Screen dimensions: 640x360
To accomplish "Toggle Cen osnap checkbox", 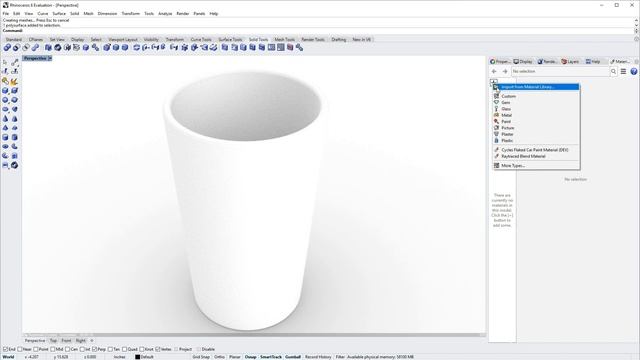I will 68,349.
